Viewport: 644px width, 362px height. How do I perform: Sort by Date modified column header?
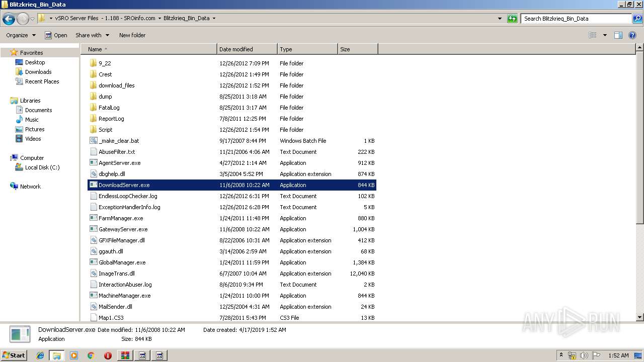pos(247,49)
